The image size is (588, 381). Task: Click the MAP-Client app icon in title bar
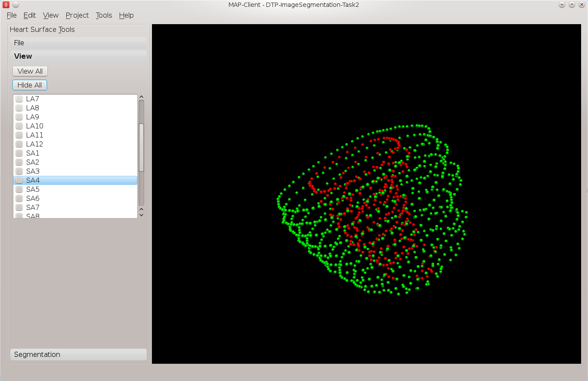tap(6, 5)
